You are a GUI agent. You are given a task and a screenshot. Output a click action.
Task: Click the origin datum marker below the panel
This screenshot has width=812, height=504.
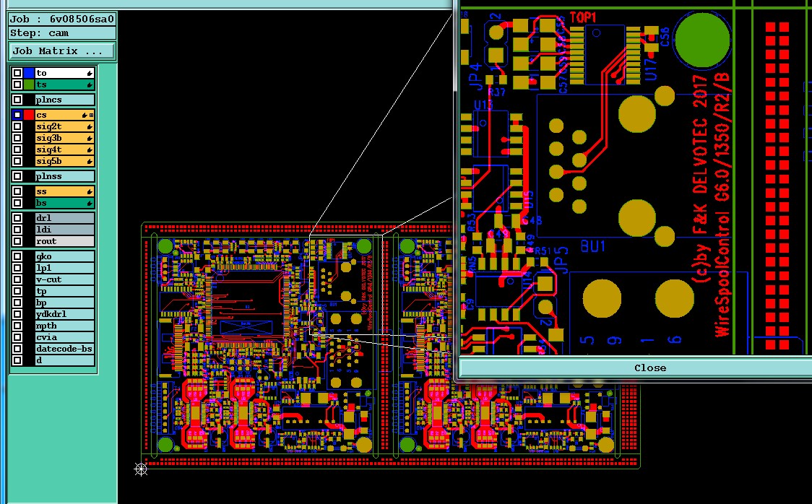point(141,469)
